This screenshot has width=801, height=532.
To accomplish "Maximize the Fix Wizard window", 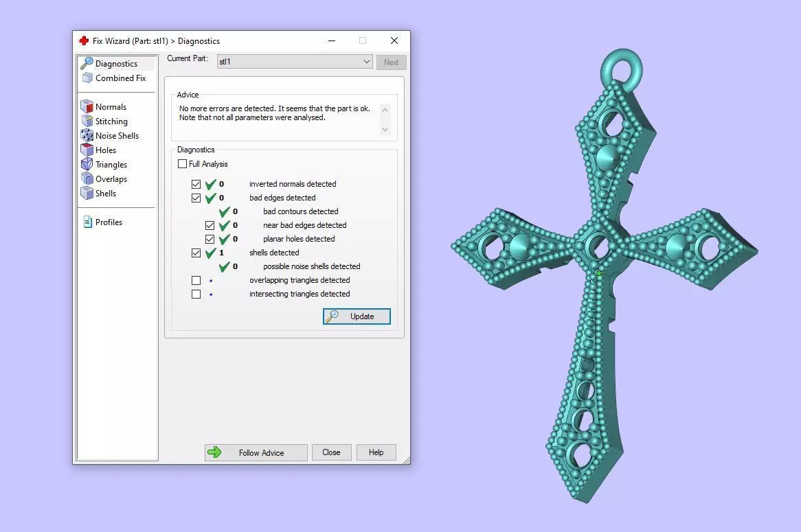I will coord(363,41).
